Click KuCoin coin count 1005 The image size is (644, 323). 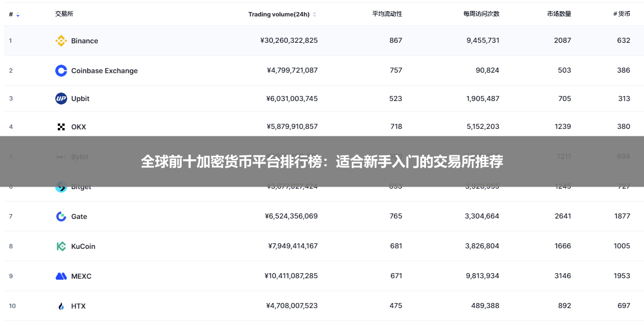(x=622, y=246)
